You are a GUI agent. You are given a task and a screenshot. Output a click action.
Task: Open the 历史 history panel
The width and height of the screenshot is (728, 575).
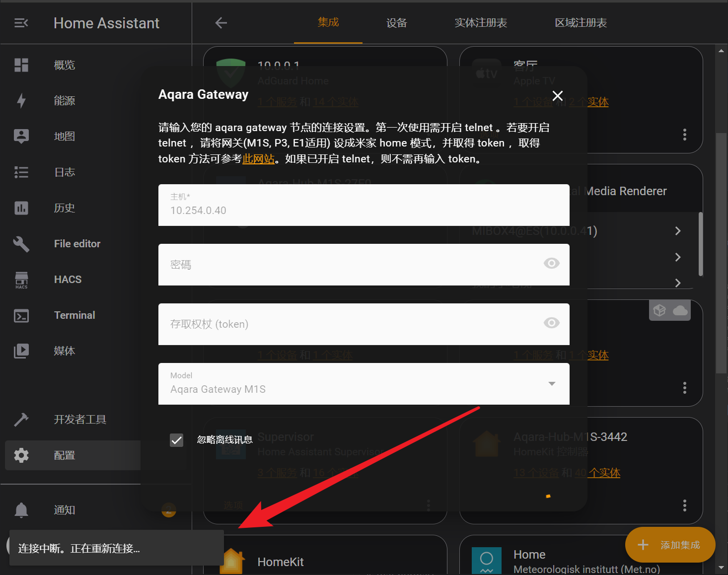64,208
